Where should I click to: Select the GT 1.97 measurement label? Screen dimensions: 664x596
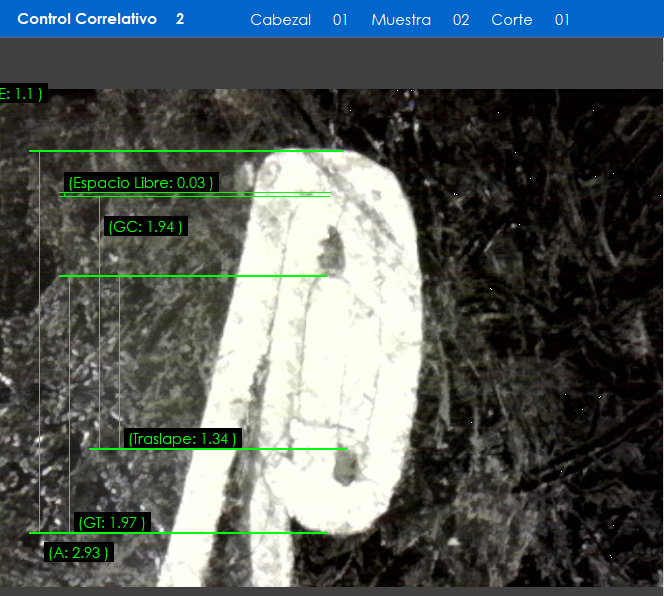tap(112, 522)
